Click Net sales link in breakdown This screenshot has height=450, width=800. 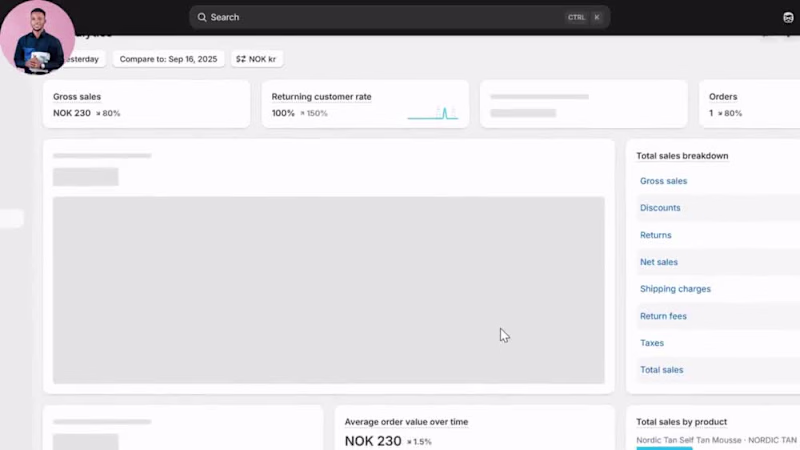click(659, 262)
